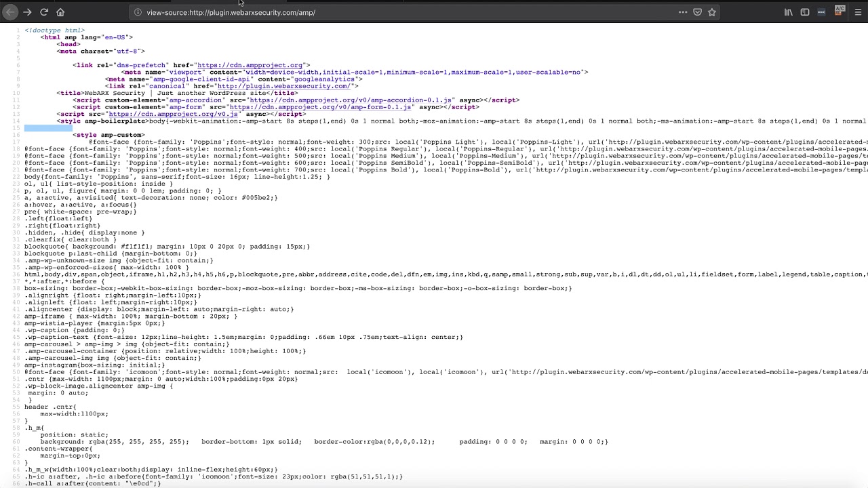Open the amp-accordion-0.1.js script link

tap(350, 100)
